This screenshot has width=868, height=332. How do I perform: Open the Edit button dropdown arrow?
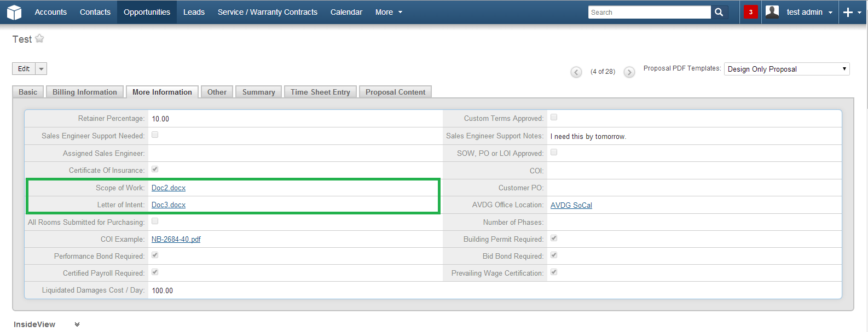tap(41, 68)
